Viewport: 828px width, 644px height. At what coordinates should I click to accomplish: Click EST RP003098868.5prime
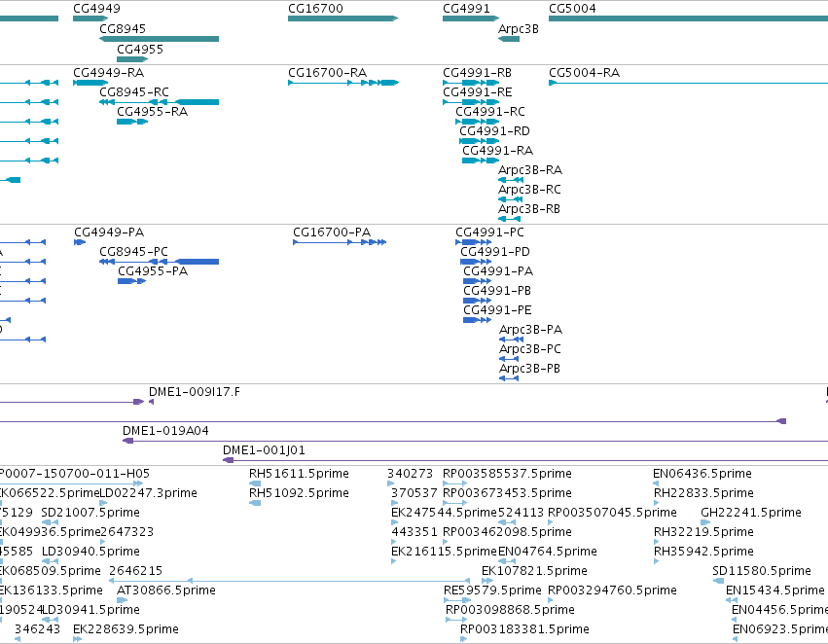(x=510, y=610)
